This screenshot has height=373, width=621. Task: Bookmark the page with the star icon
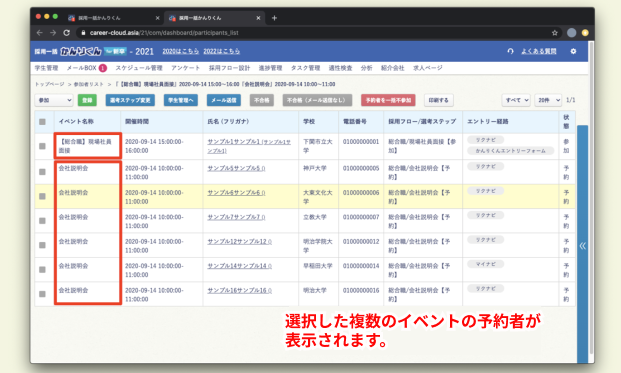tap(554, 33)
